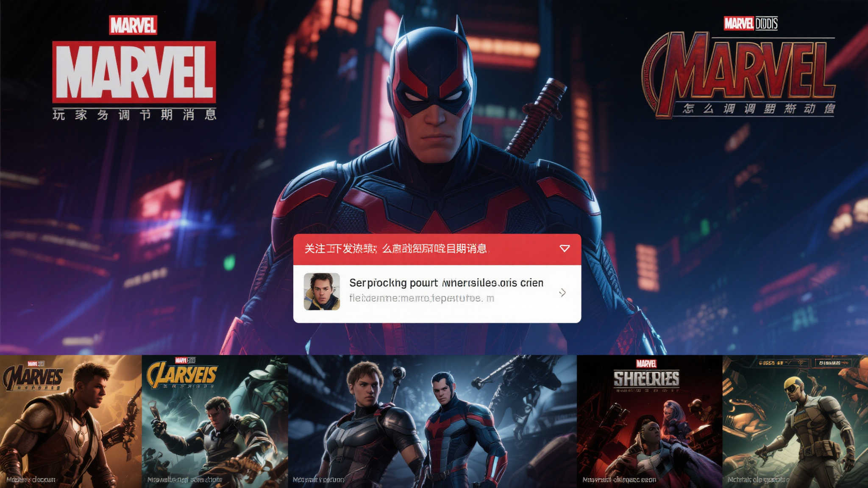The image size is (868, 488).
Task: Click the Chinese subtitle under the Avengers-style logo
Action: [x=759, y=109]
